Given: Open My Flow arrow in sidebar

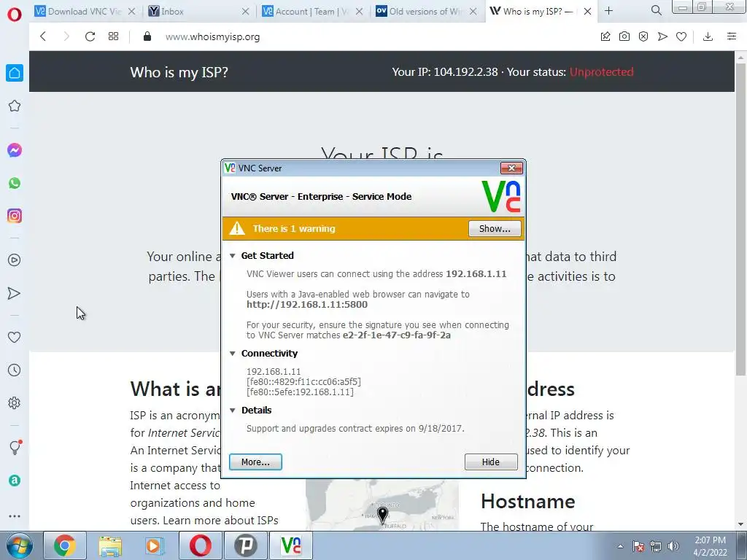Looking at the screenshot, I should click(15, 293).
